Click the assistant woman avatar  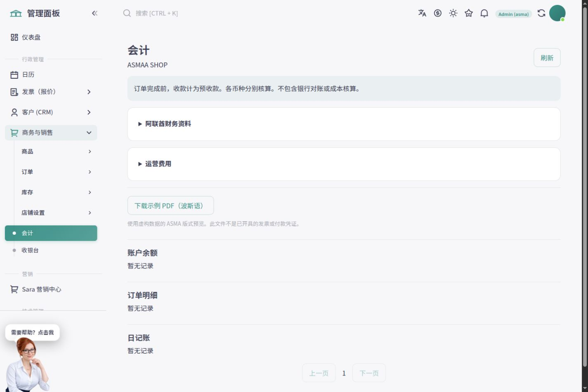point(27,365)
